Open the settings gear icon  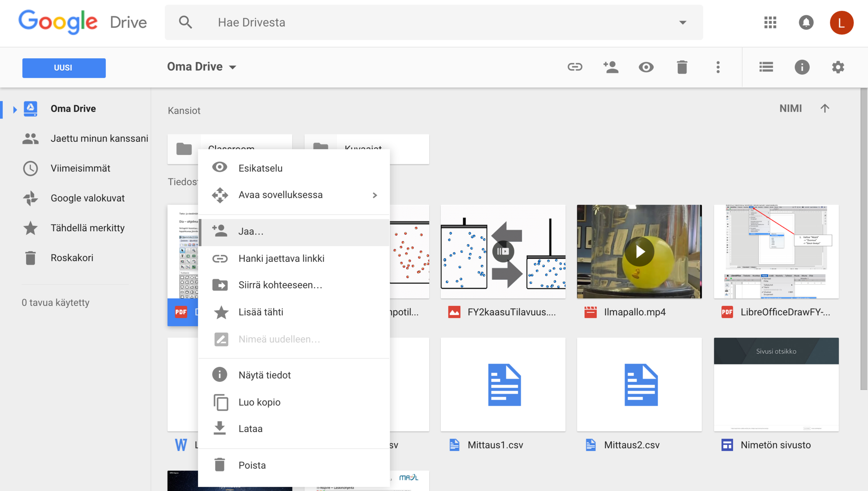tap(838, 67)
